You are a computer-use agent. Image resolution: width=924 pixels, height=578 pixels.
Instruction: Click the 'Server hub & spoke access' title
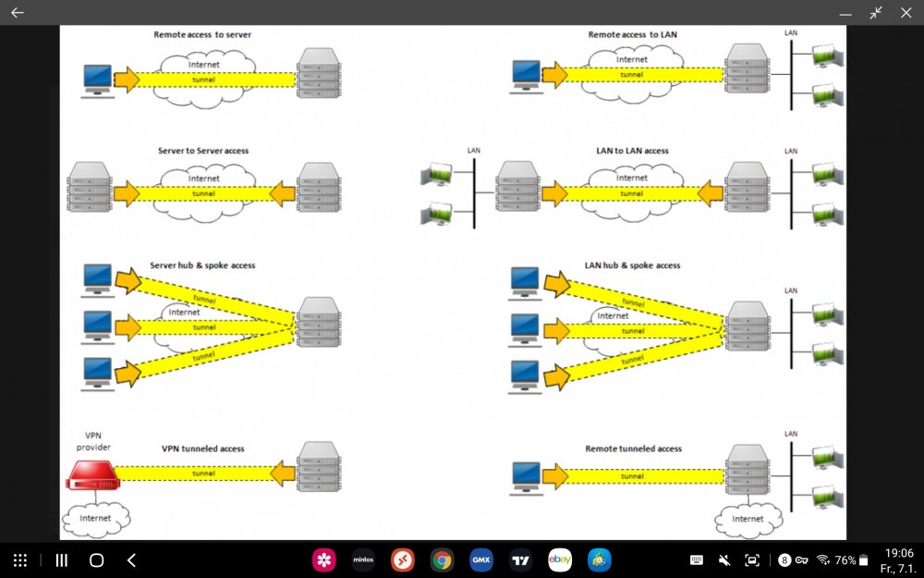(x=202, y=265)
